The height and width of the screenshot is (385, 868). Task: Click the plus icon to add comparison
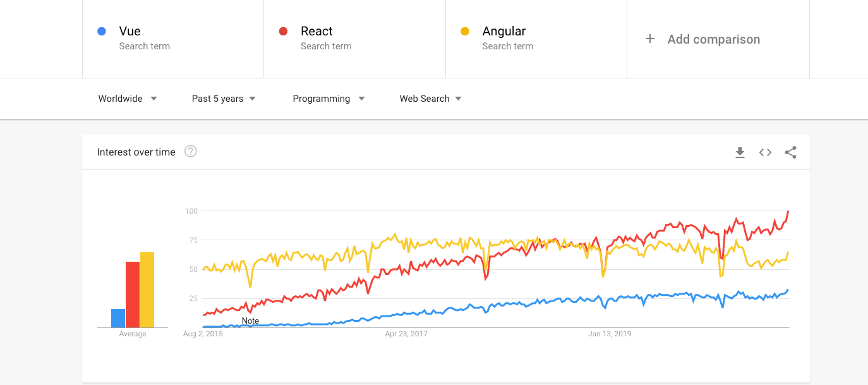(x=649, y=39)
